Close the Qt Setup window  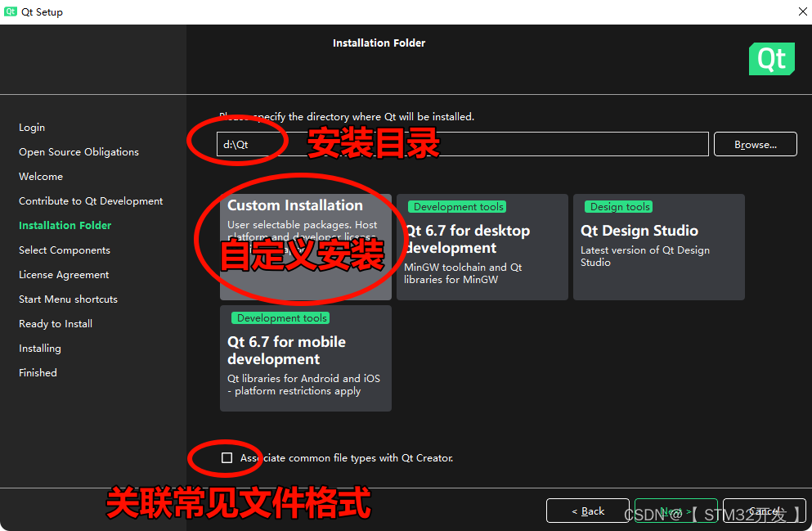[x=802, y=11]
